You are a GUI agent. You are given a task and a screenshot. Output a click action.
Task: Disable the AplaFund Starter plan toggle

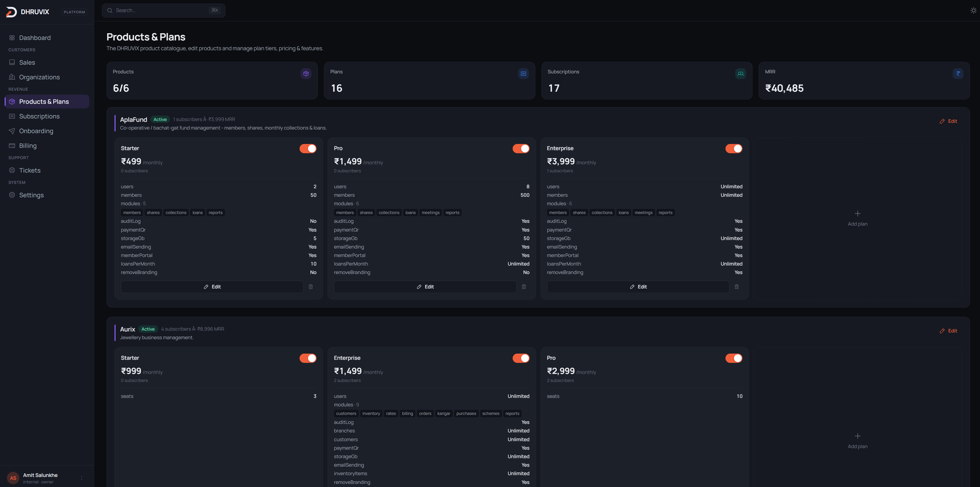tap(308, 149)
